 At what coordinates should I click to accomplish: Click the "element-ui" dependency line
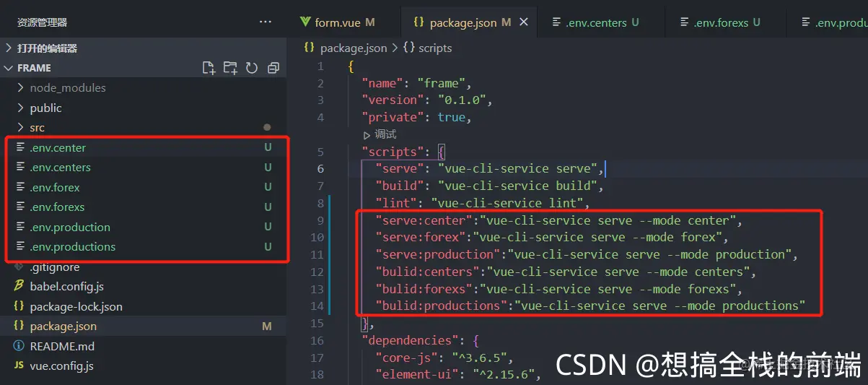point(457,375)
